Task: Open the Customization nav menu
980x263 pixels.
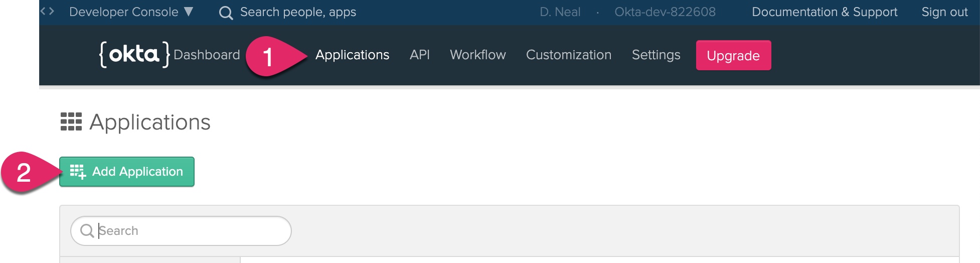Action: click(568, 55)
